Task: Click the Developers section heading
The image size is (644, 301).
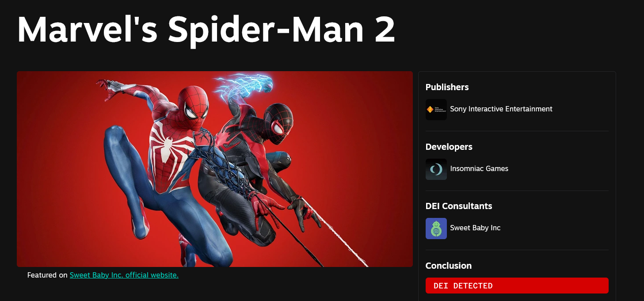Action: coord(449,147)
